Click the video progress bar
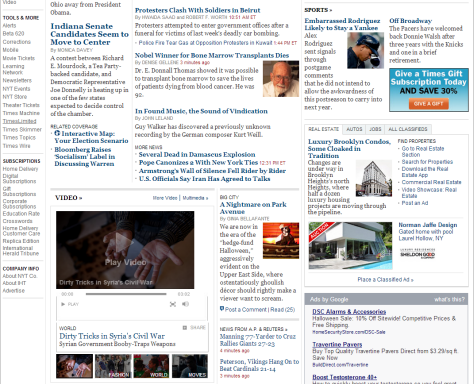 (x=126, y=294)
